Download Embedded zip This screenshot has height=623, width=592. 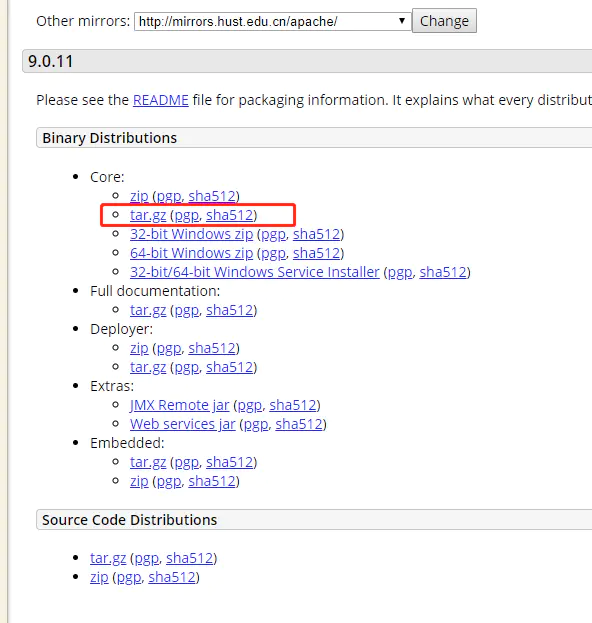(x=139, y=481)
